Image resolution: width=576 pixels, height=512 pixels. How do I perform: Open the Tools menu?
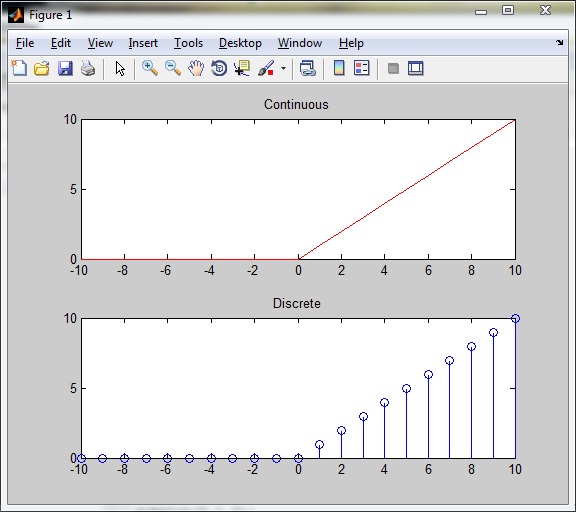pos(188,43)
